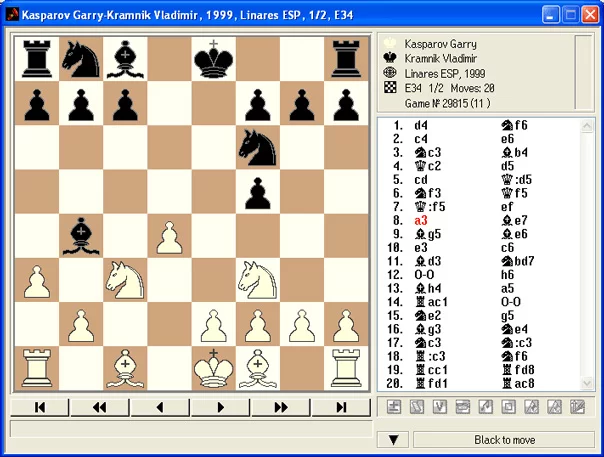The width and height of the screenshot is (604, 457).
Task: Select white's move 7. Q:f5
Action: (x=430, y=207)
